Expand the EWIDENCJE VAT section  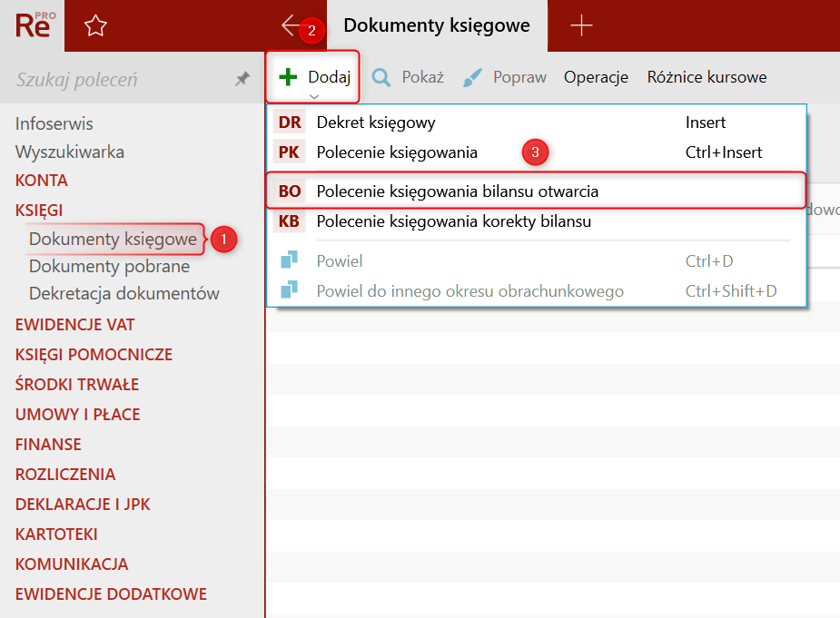coord(74,325)
